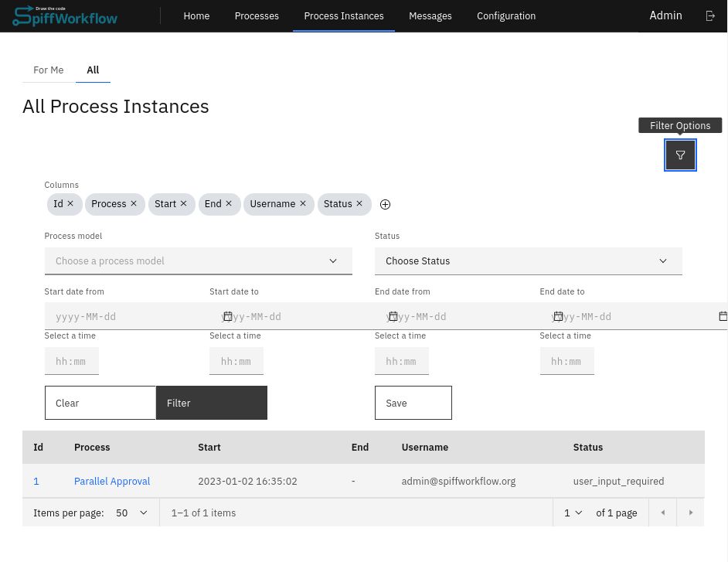Click the Status column header

tap(588, 448)
